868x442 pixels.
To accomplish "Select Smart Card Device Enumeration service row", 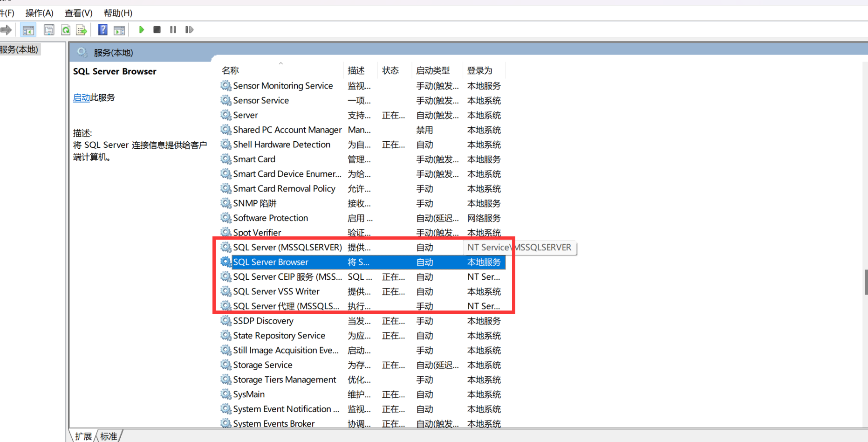I will pyautogui.click(x=362, y=174).
